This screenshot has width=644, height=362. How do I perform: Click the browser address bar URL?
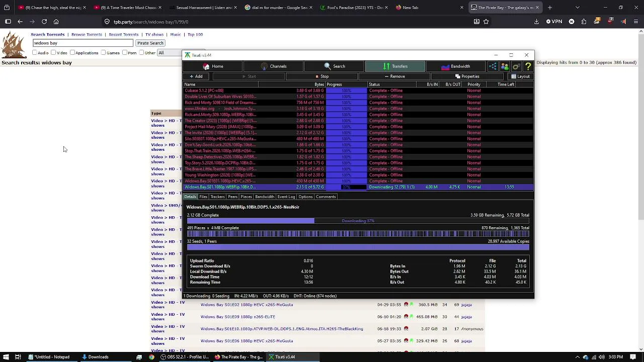[151, 22]
